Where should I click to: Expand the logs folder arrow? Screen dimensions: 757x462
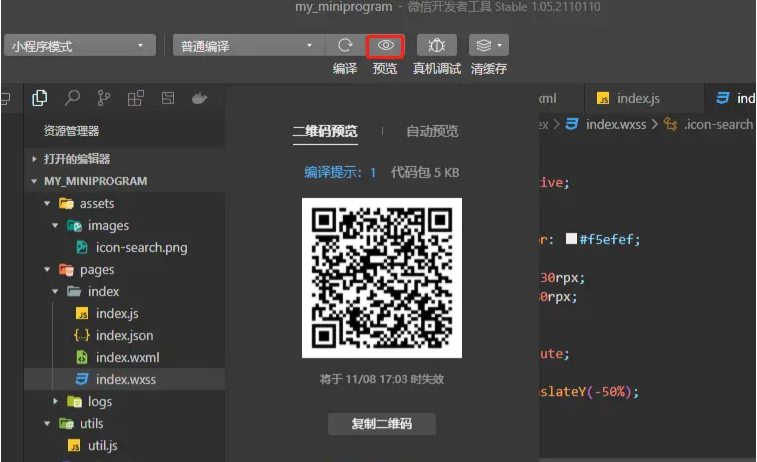55,401
